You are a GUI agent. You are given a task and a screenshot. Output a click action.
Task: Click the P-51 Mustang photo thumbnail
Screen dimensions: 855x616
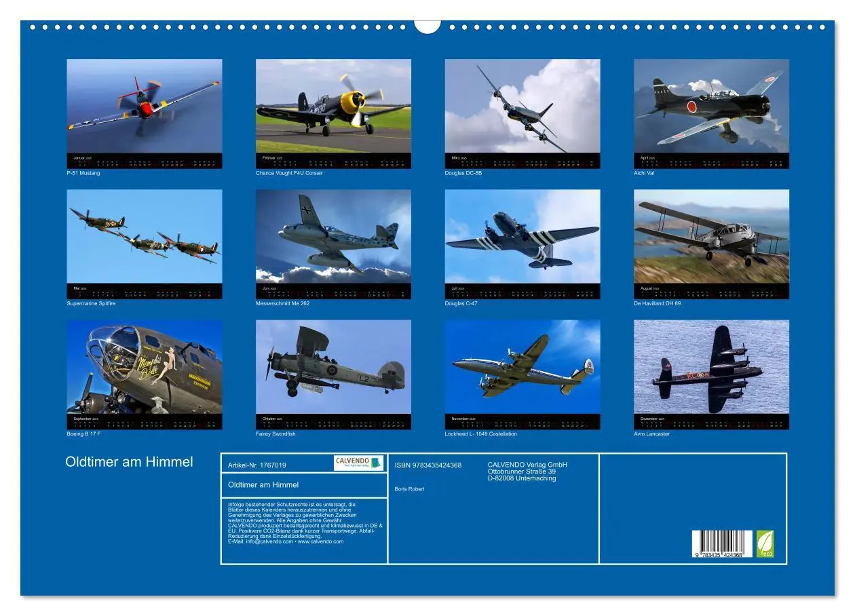point(145,106)
